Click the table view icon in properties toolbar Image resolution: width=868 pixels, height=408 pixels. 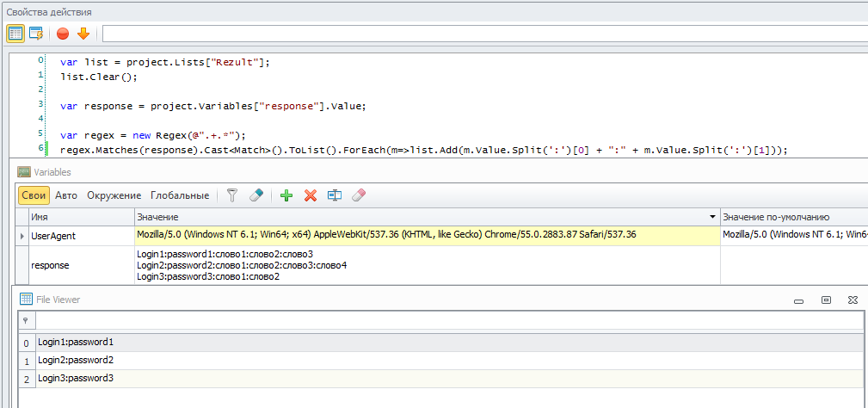click(x=15, y=34)
